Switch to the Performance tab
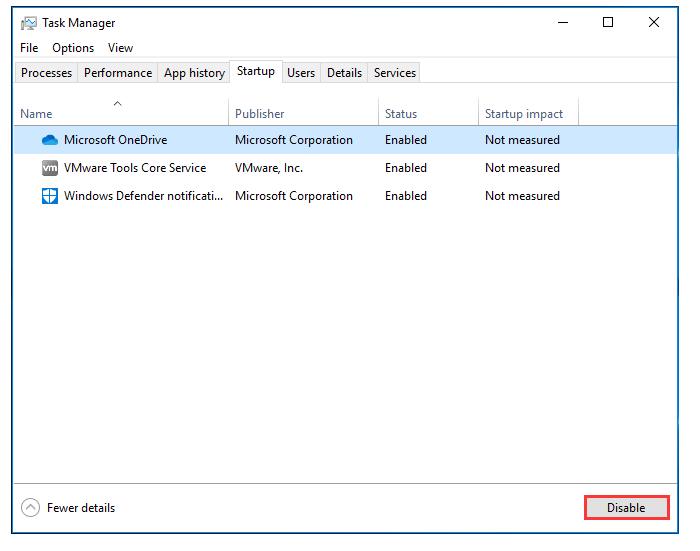 coord(118,73)
